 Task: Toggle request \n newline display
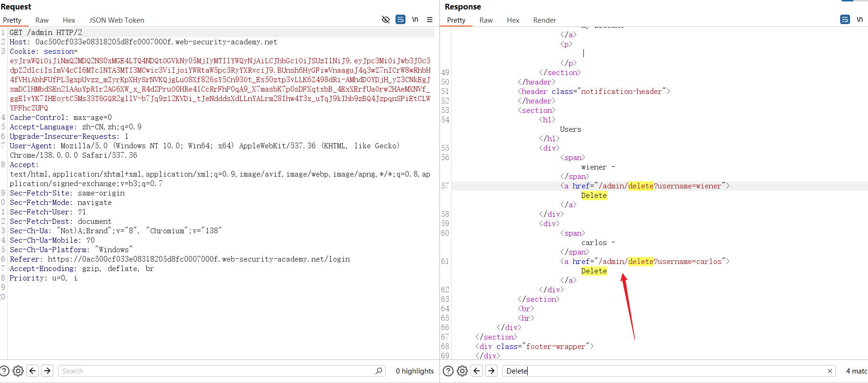pos(415,19)
